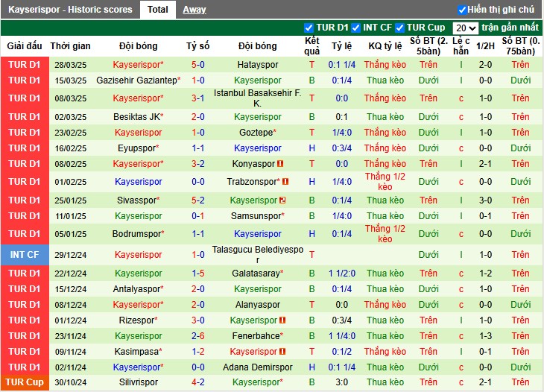Open Adana Demirspor team link
Screen dimensions: 544x392
click(x=258, y=367)
